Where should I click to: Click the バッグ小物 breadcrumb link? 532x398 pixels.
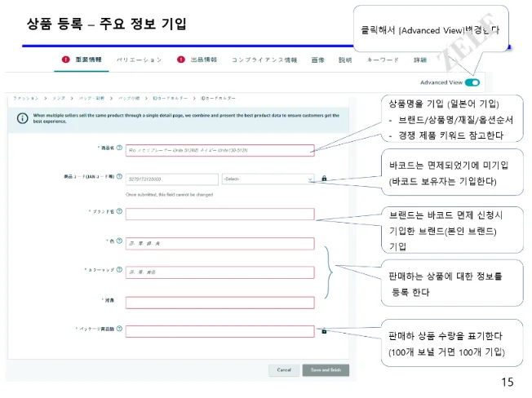(129, 99)
